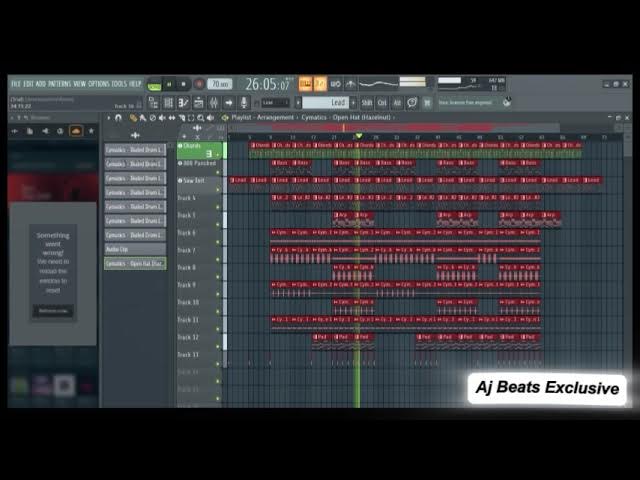Screen dimensions: 640x480
Task: Click the 26:05:07 time display
Action: [x=268, y=84]
